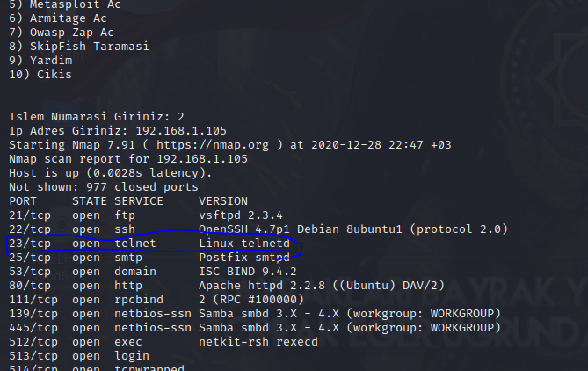The height and width of the screenshot is (371, 588).
Task: Click the Yardim menu line
Action: pyautogui.click(x=40, y=61)
